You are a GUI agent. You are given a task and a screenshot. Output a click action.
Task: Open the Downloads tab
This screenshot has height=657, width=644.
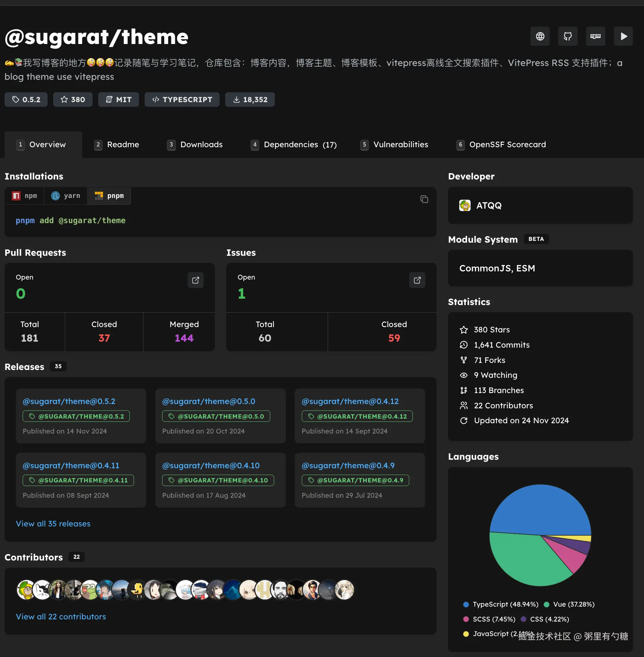195,144
